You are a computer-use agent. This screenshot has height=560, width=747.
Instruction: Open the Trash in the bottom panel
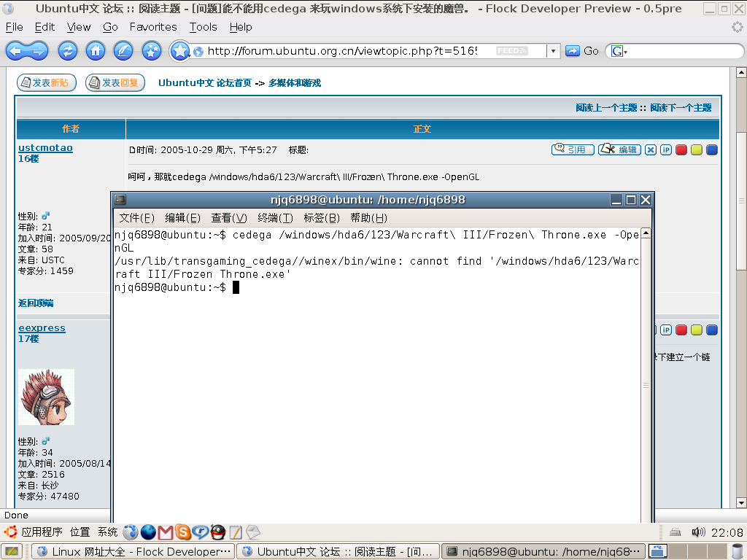click(738, 551)
